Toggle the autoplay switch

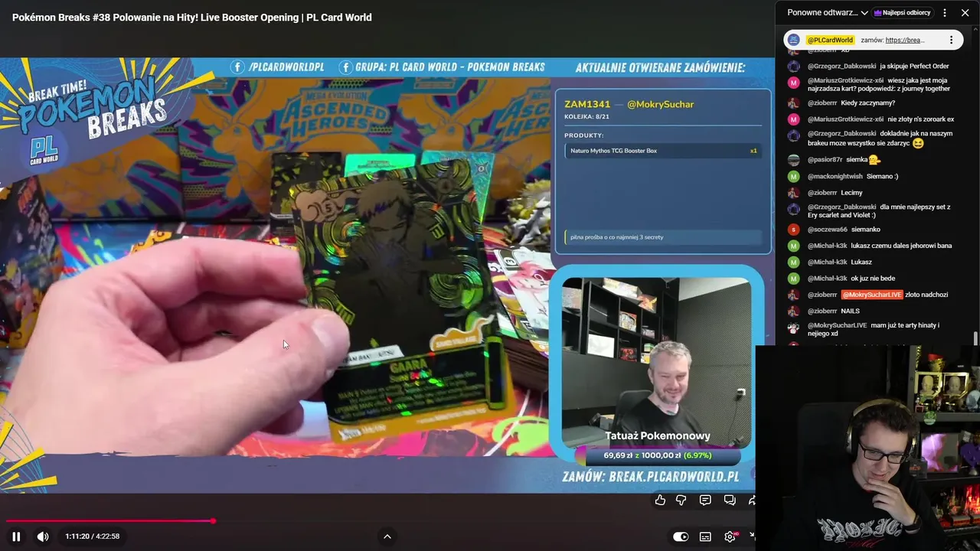click(x=681, y=536)
